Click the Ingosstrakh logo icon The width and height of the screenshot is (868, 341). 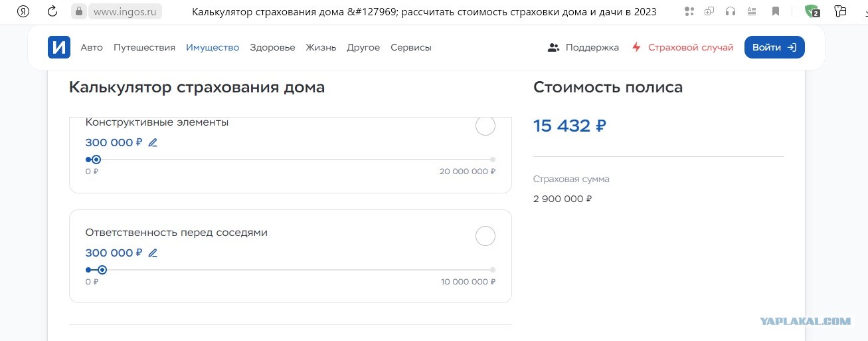(x=59, y=47)
